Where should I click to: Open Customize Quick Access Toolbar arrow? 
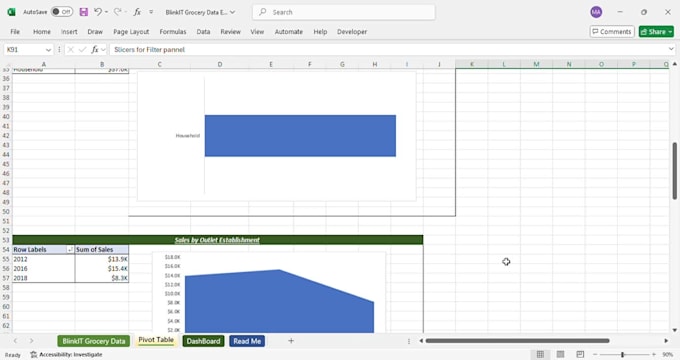(151, 12)
